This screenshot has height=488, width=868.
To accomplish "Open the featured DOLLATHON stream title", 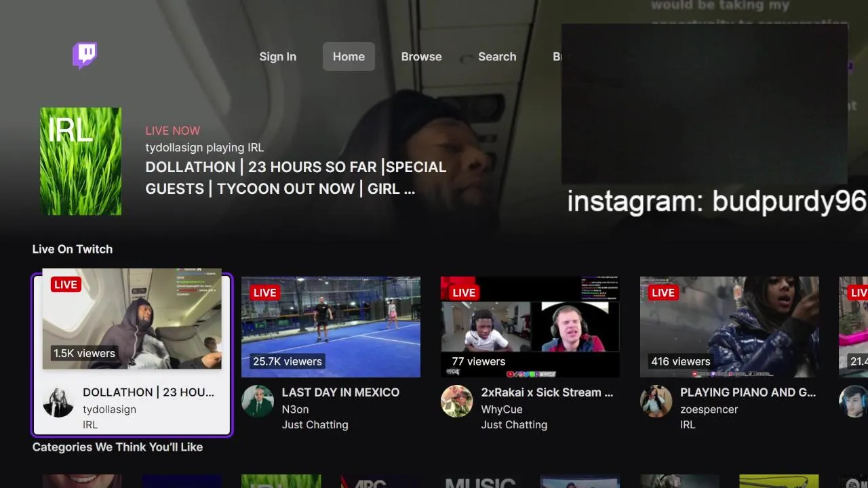I will pyautogui.click(x=296, y=178).
